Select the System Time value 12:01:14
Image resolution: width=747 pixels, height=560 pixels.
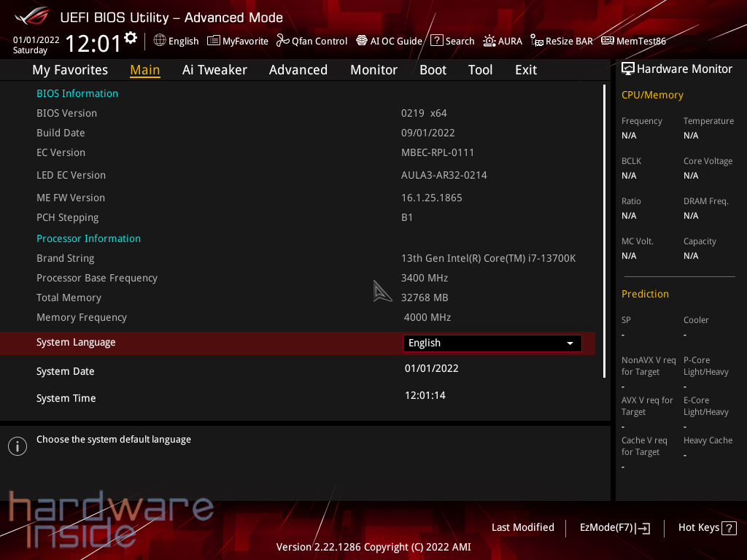(x=425, y=395)
